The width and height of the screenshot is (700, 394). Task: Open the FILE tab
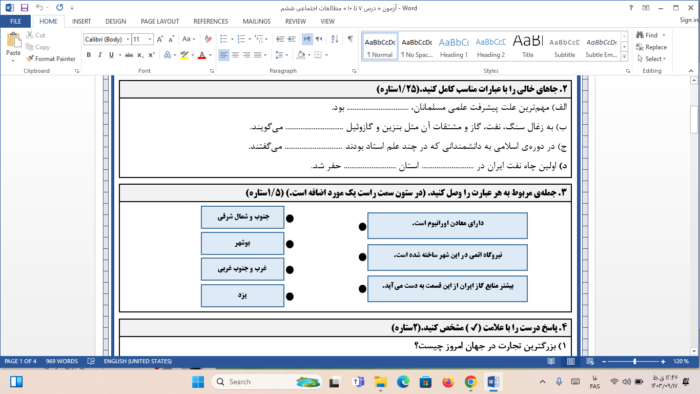coord(15,21)
